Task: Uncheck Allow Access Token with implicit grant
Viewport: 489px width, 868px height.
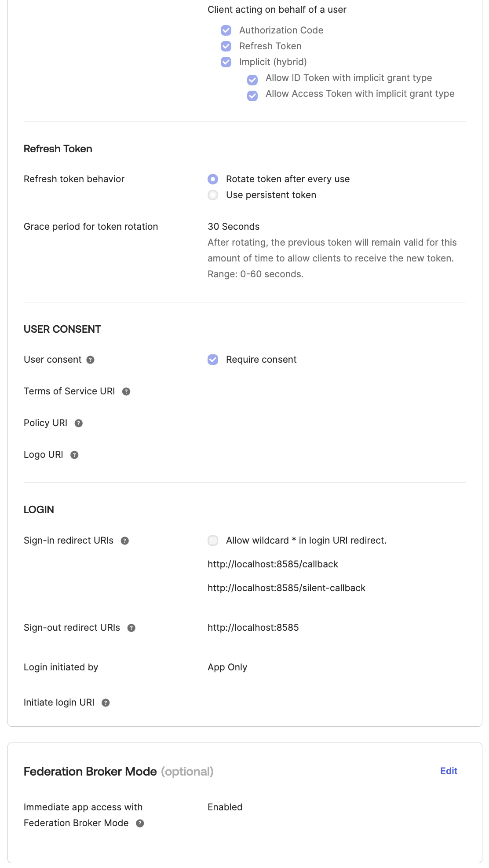Action: 252,96
